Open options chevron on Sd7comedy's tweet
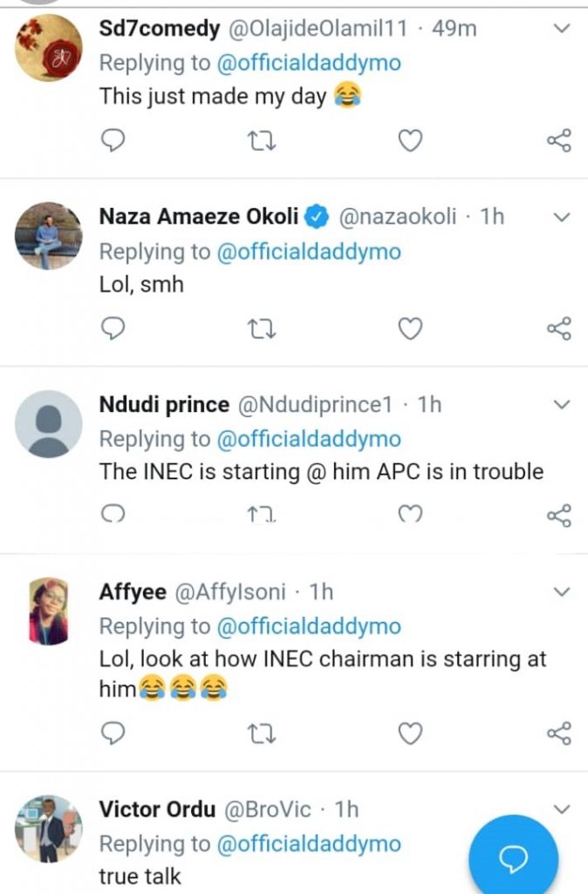Viewport: 588px width, 894px height. [562, 29]
